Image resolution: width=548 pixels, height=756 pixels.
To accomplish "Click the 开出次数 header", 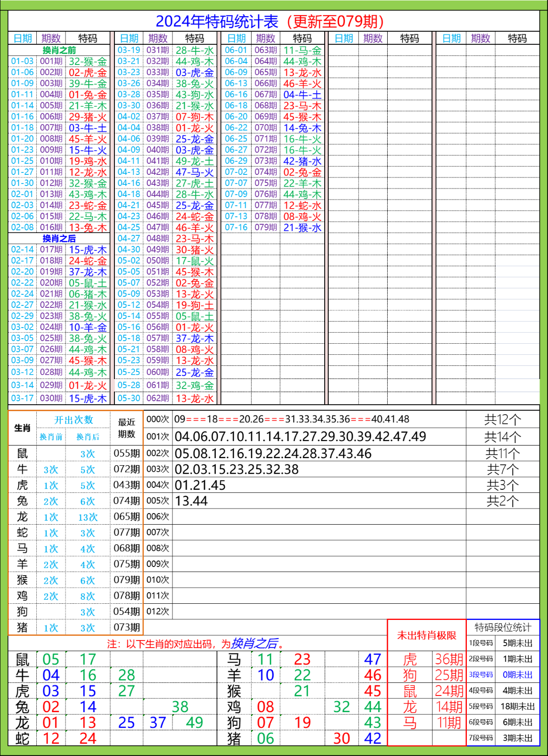I will tap(74, 420).
